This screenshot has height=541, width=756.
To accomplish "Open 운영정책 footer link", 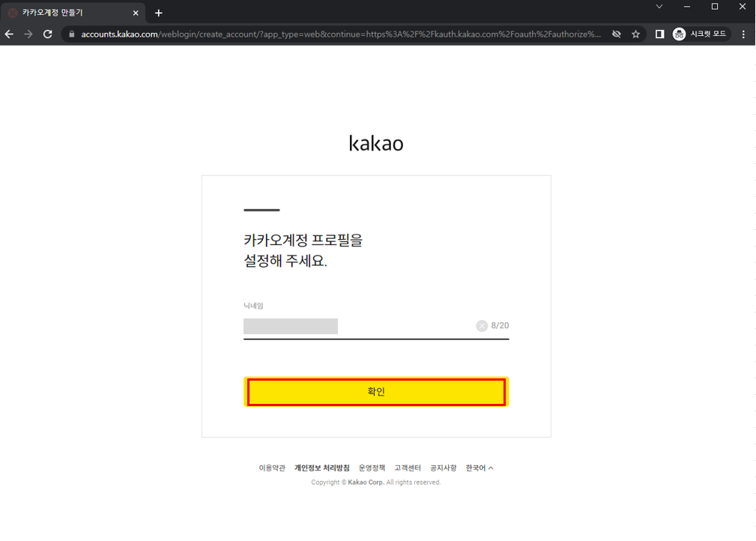I will point(372,468).
